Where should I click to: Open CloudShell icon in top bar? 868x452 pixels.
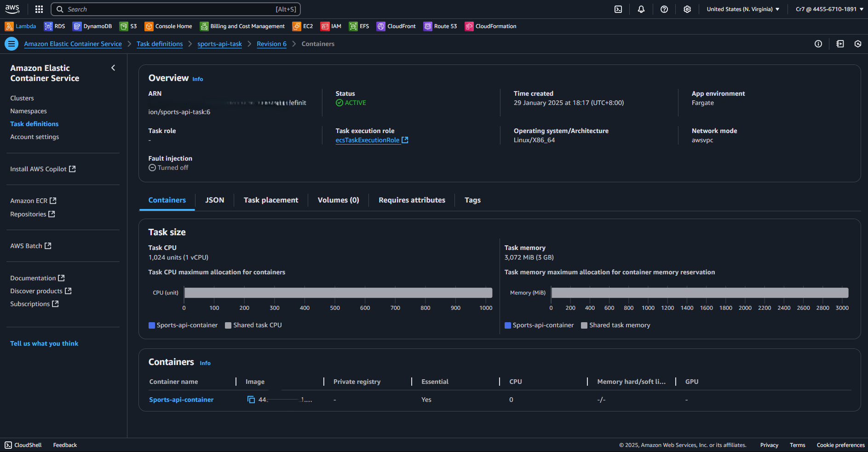[618, 9]
